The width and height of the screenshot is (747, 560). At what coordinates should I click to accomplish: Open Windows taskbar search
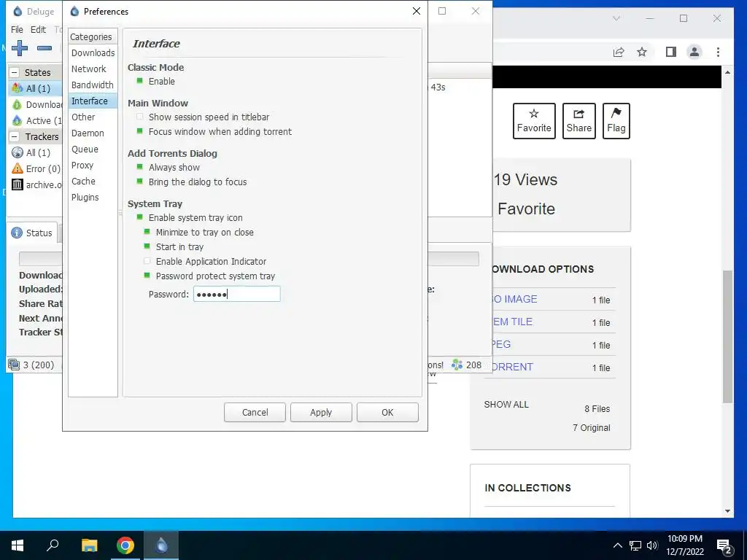click(x=53, y=545)
